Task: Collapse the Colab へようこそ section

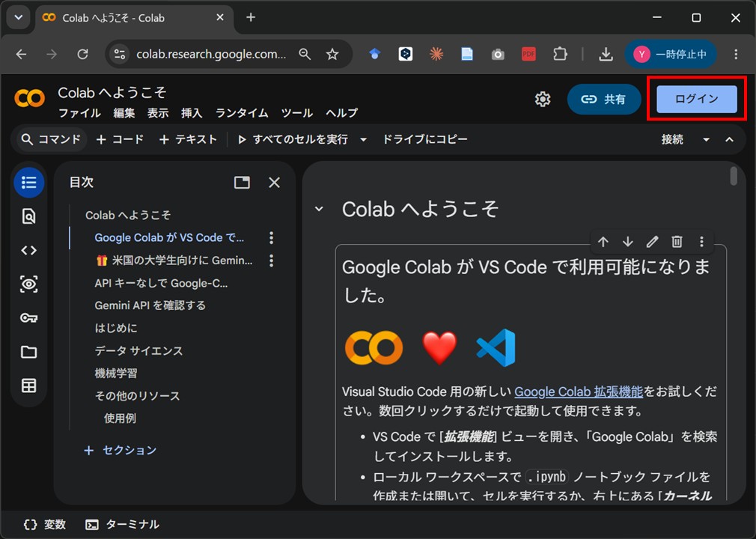Action: click(x=319, y=209)
